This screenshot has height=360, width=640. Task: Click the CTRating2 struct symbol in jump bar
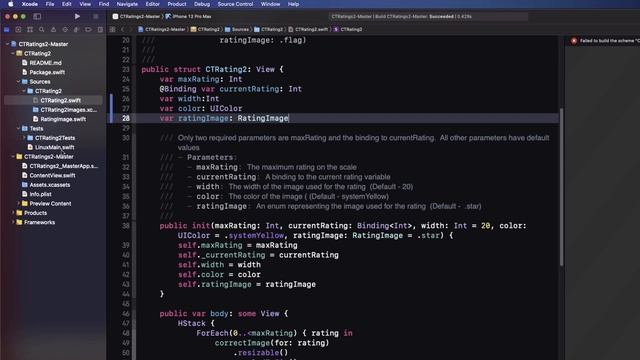pos(348,29)
